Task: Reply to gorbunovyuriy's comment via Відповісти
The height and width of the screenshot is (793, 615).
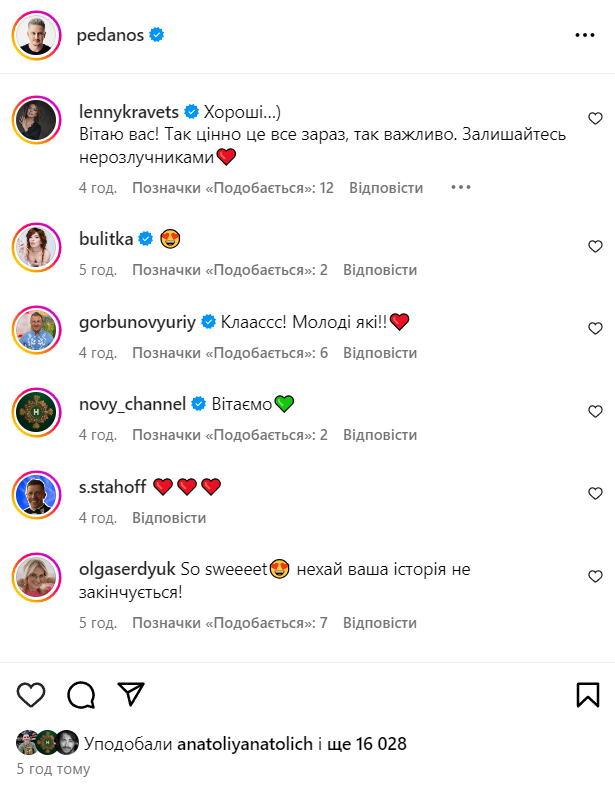Action: (380, 353)
